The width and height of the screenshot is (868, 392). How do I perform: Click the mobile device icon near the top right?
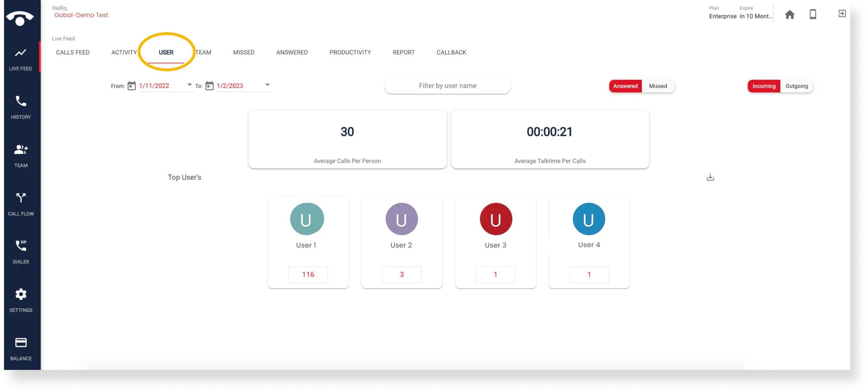coord(813,14)
